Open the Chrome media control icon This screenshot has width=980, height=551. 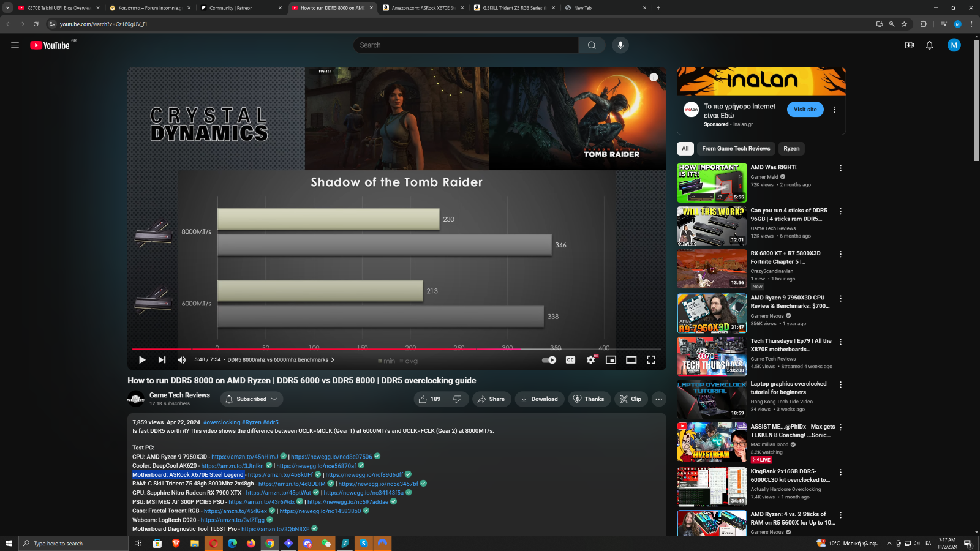pos(944,24)
